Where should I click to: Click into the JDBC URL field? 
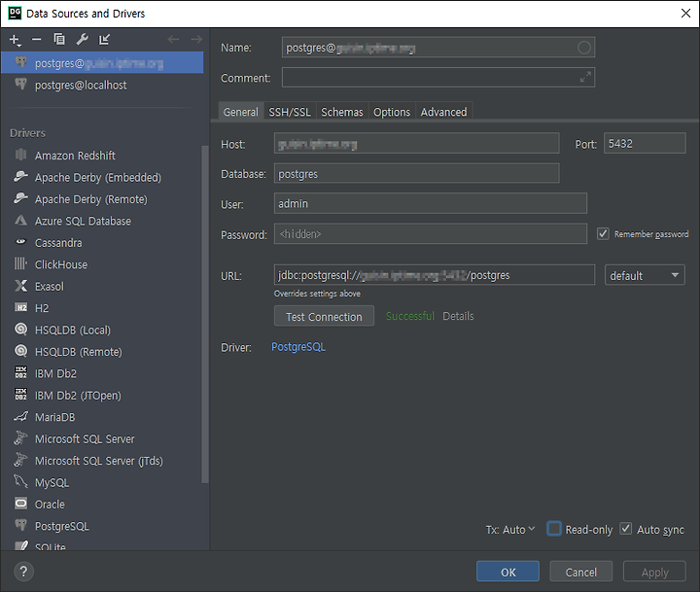point(435,275)
